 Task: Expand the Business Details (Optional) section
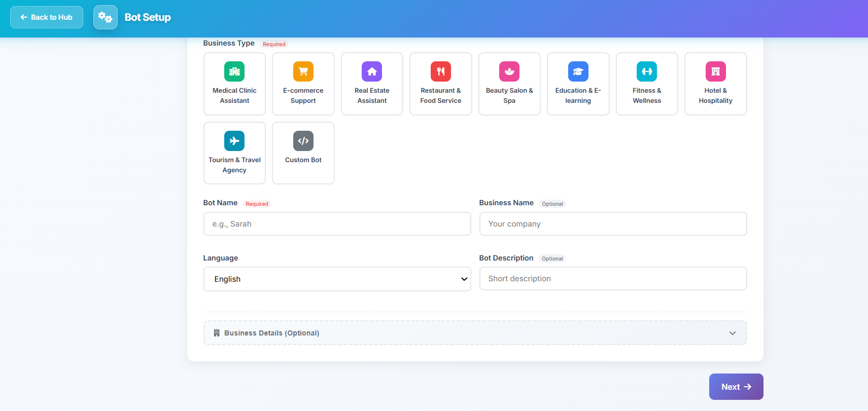(475, 333)
